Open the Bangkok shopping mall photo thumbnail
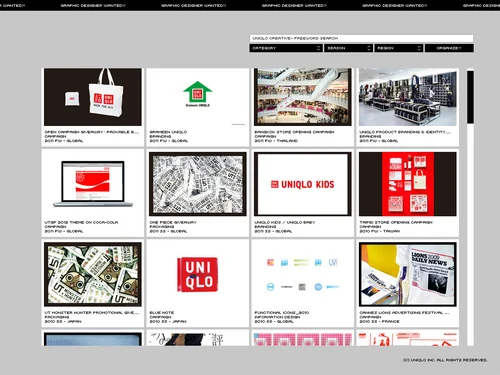500x375 pixels. tap(303, 97)
